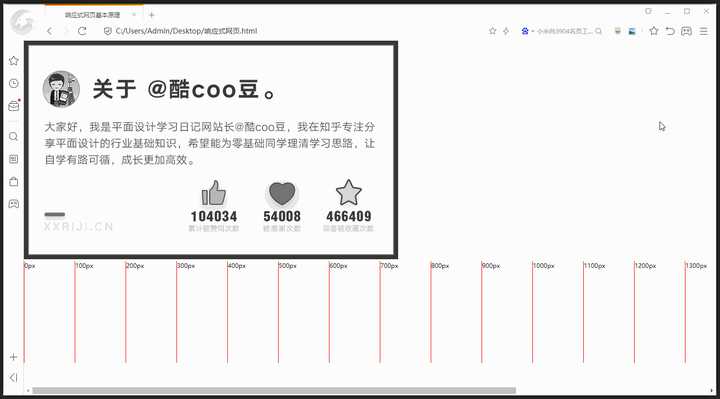This screenshot has width=720, height=399.
Task: Click the thumbs-up like icon
Action: (x=214, y=192)
